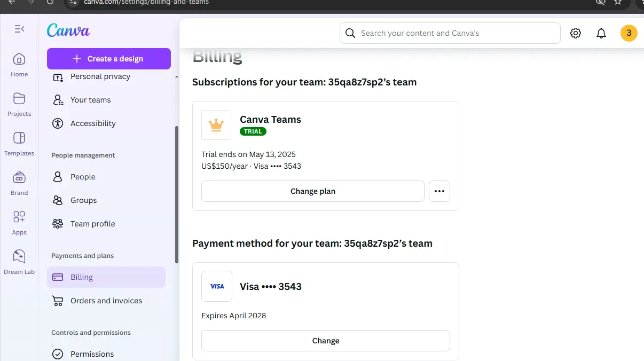Open Home in left rail
Viewport: 644px width, 361px height.
[19, 65]
